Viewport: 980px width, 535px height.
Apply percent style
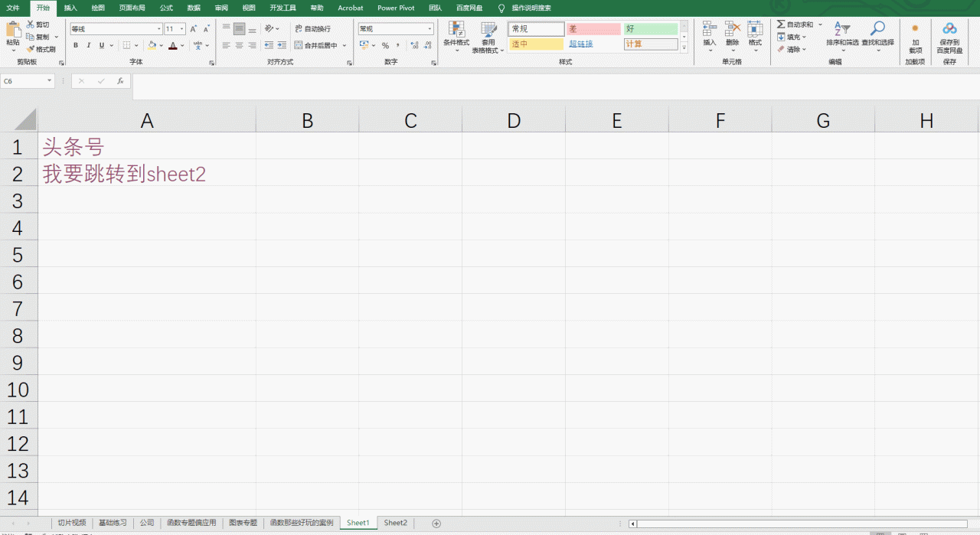coord(385,45)
